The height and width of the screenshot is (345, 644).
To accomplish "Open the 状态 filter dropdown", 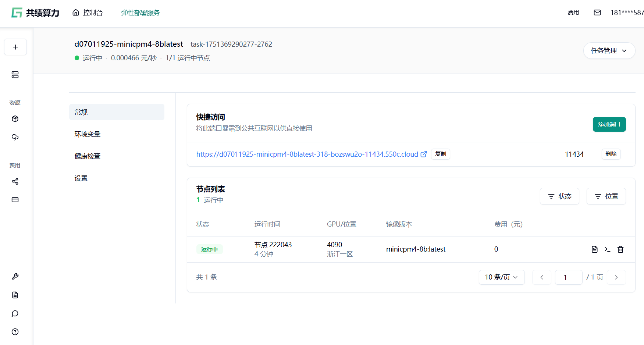I will point(559,196).
